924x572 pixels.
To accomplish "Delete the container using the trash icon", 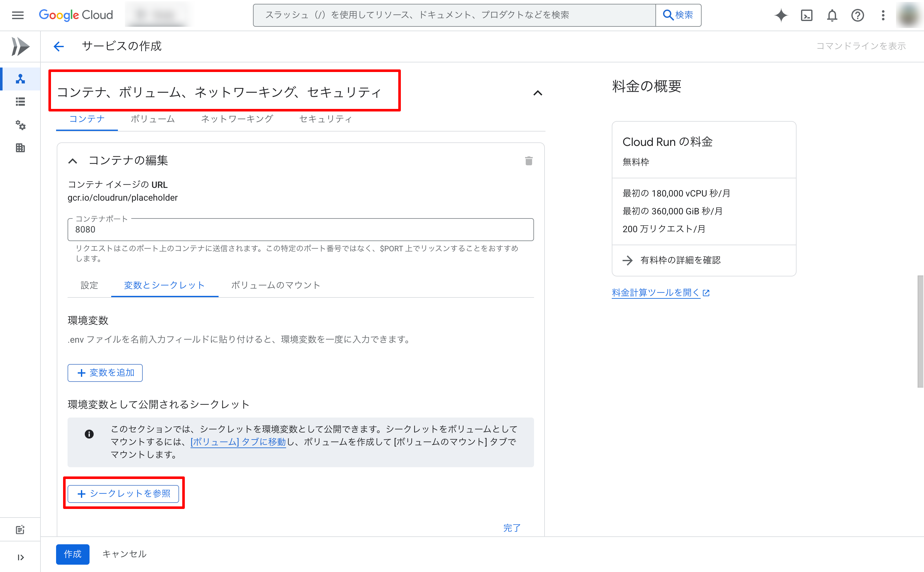I will pyautogui.click(x=529, y=161).
